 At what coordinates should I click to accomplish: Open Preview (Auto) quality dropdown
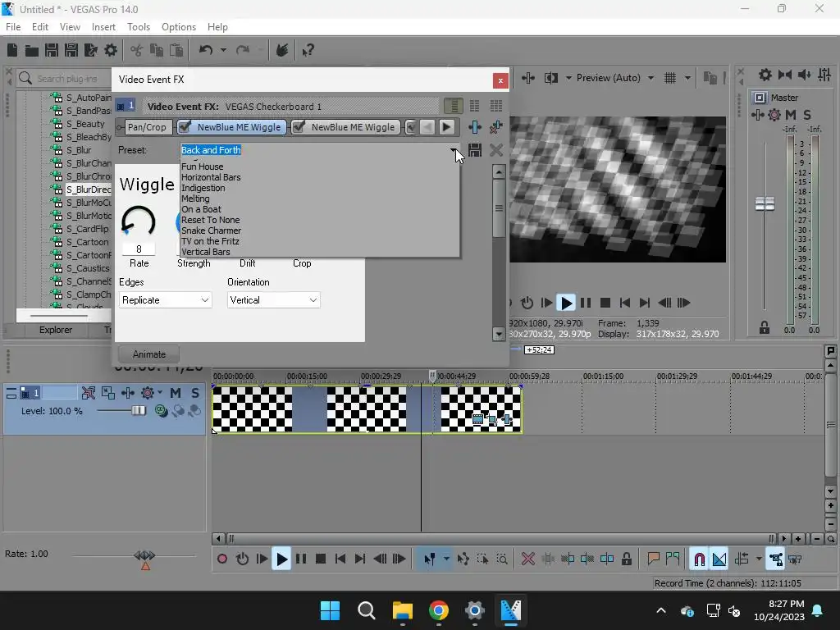[651, 78]
